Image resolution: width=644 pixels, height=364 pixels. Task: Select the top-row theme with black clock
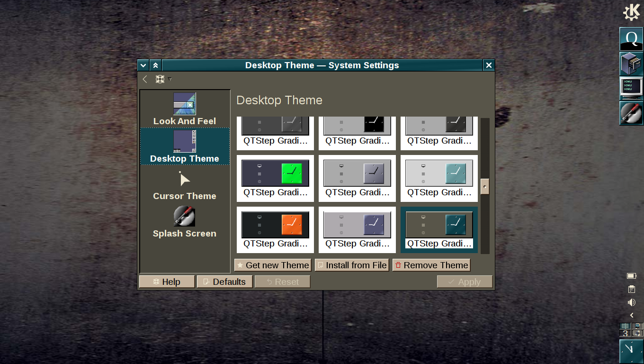358,133
